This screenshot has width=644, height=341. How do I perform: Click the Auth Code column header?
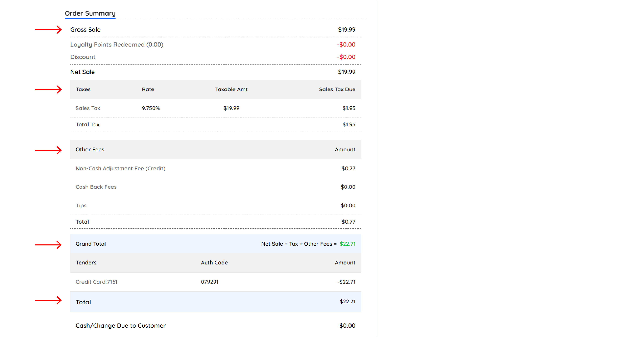pyautogui.click(x=214, y=263)
